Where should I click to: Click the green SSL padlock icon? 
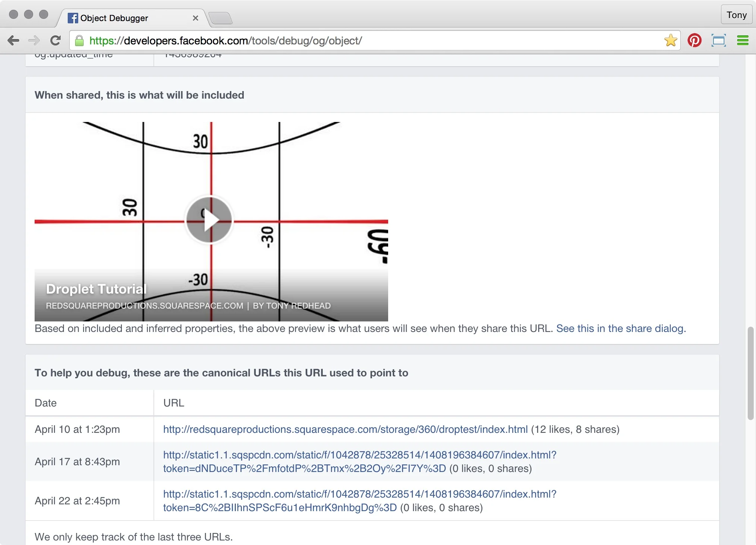pyautogui.click(x=79, y=41)
